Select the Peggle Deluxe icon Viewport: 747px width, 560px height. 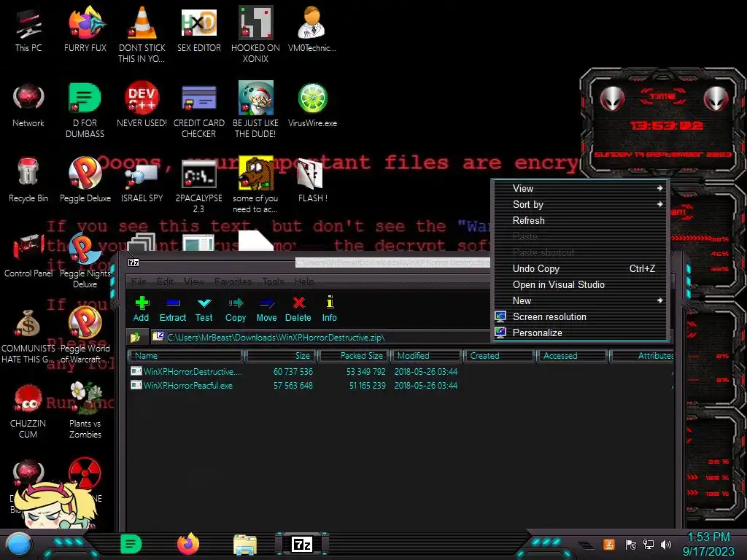[x=85, y=180]
